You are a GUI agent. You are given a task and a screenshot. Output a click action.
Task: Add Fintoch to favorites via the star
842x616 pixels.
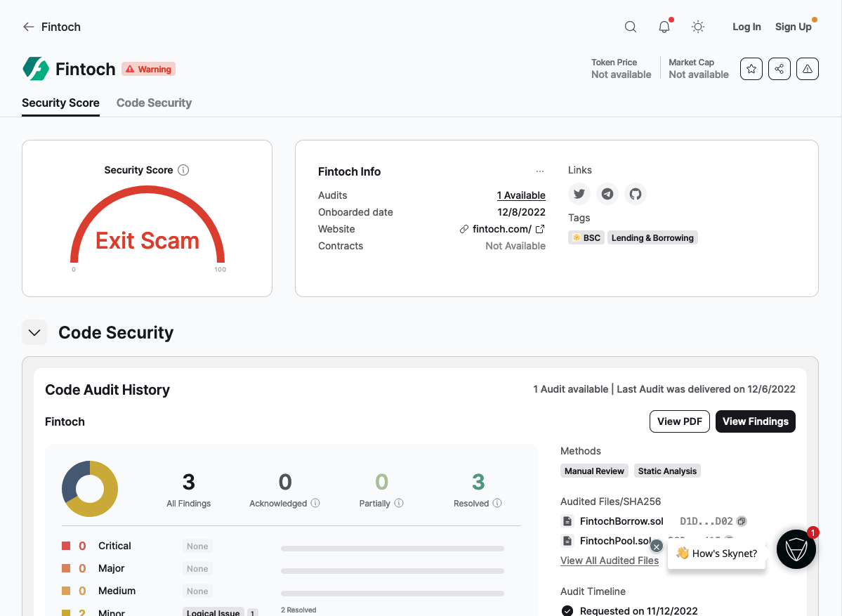(x=751, y=68)
